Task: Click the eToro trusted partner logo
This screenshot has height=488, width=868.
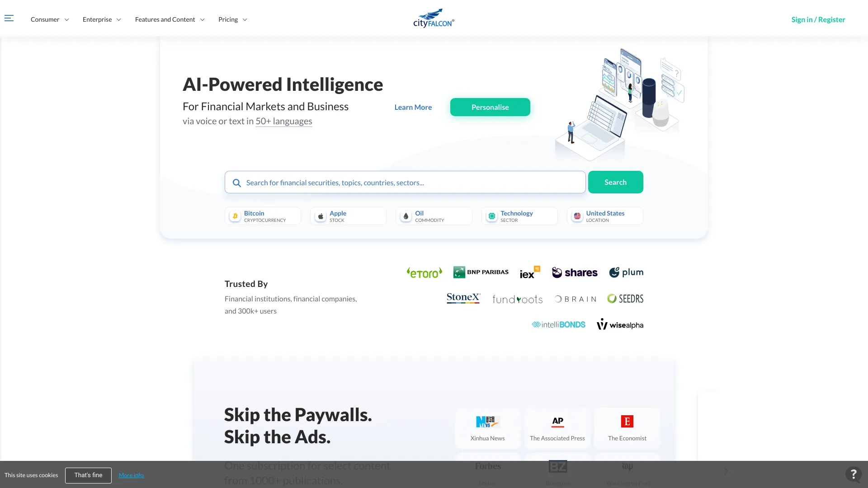Action: [424, 272]
